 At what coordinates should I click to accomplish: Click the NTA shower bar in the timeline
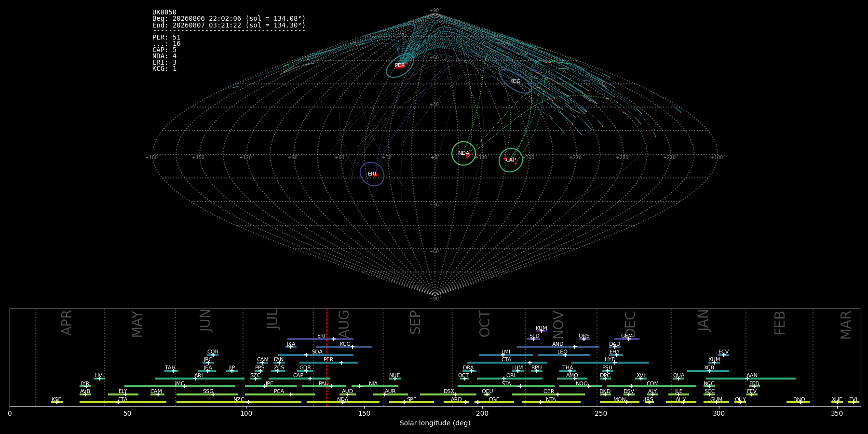click(551, 402)
